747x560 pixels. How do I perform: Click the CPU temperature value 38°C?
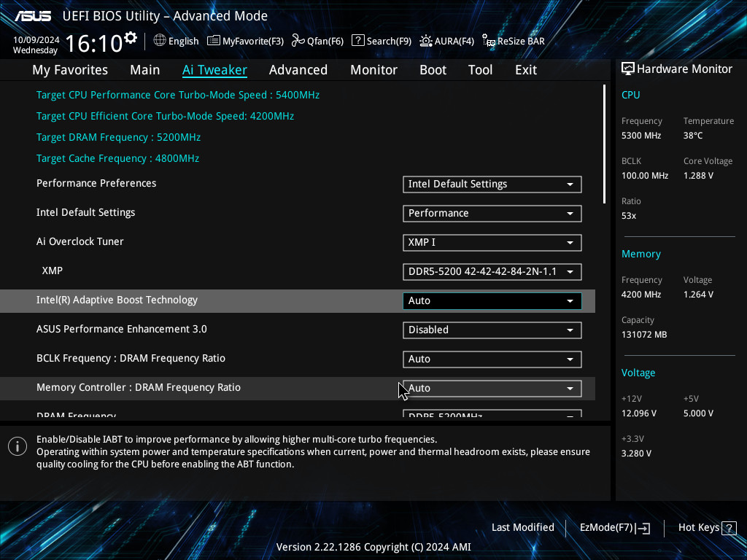[x=693, y=136]
